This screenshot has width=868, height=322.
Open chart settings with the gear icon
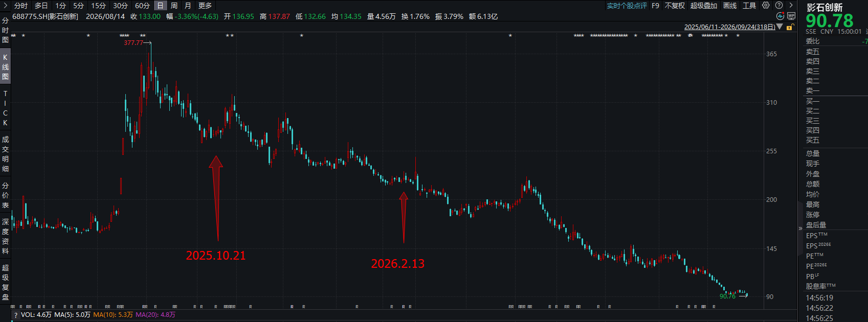766,5
